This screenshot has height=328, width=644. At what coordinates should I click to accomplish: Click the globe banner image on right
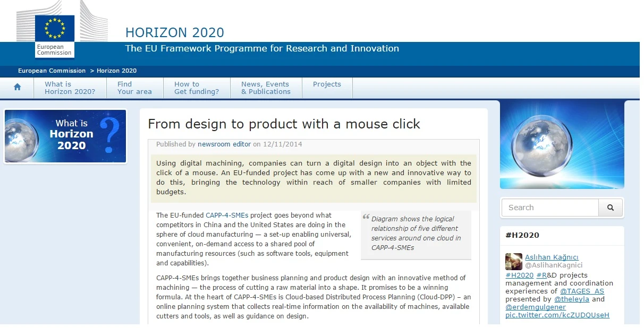[562, 144]
